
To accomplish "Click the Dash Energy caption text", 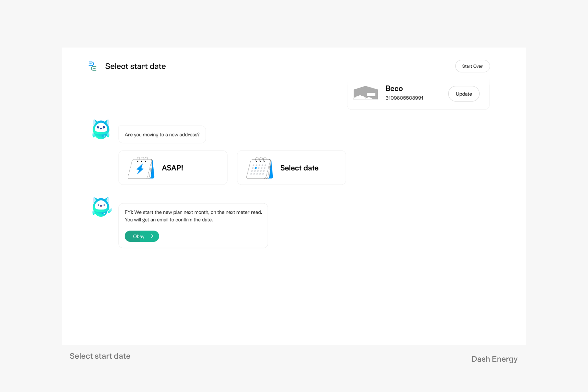I will (494, 359).
